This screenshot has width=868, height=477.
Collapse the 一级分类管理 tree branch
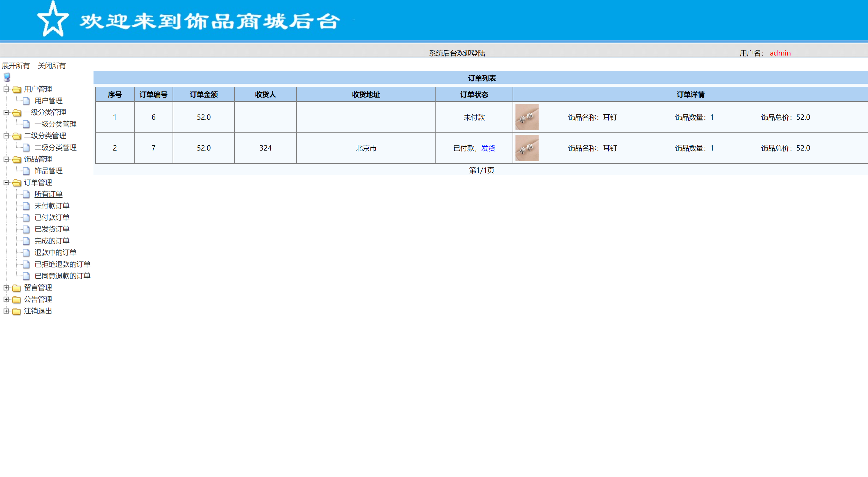(5, 112)
